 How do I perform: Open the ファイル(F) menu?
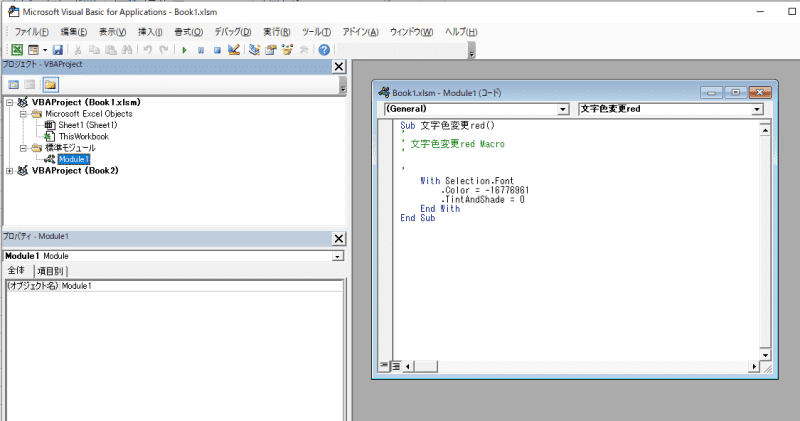(x=32, y=32)
